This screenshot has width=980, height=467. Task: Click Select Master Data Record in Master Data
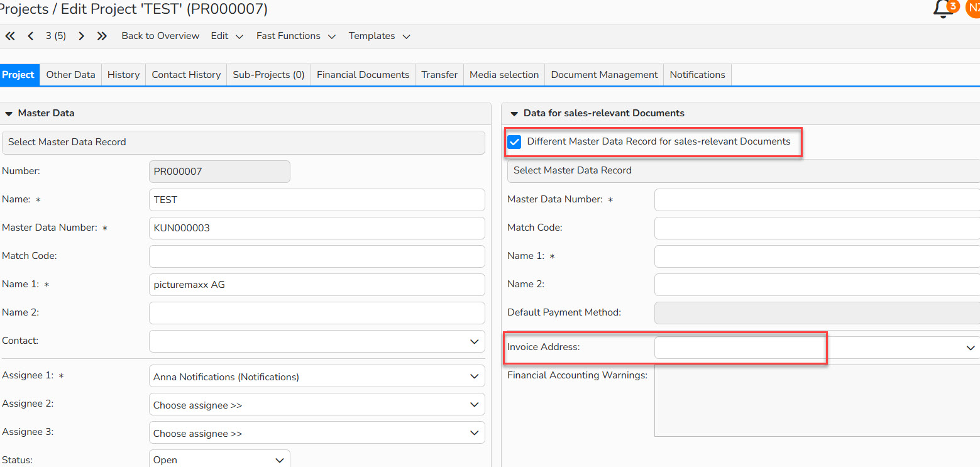(244, 142)
